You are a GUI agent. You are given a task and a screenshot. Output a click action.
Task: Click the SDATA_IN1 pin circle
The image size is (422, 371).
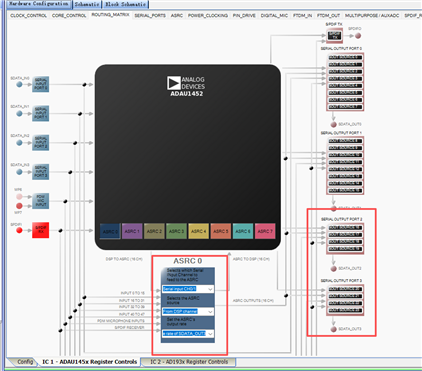pos(19,114)
